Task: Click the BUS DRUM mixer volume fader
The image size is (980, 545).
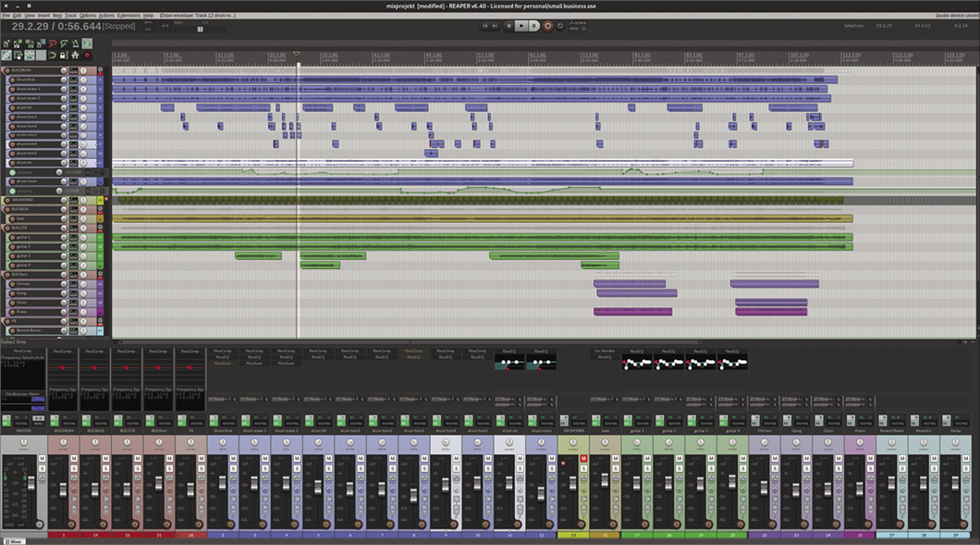Action: click(63, 489)
